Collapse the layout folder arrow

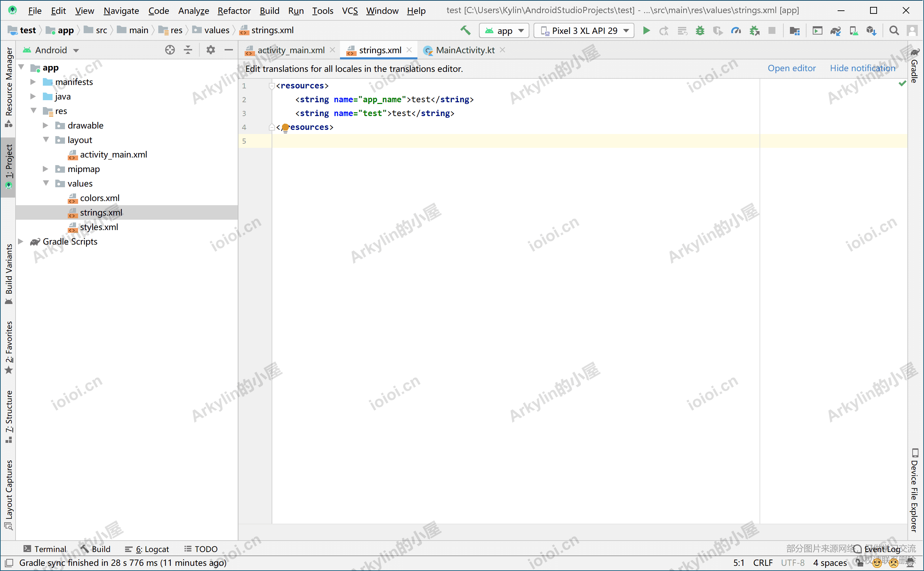(46, 140)
